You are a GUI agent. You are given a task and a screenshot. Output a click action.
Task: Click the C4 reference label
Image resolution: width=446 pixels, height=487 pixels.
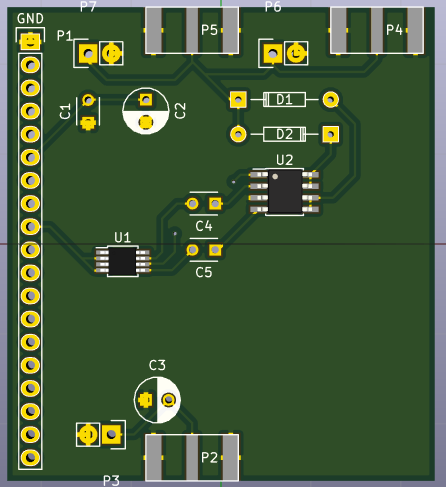pos(204,226)
